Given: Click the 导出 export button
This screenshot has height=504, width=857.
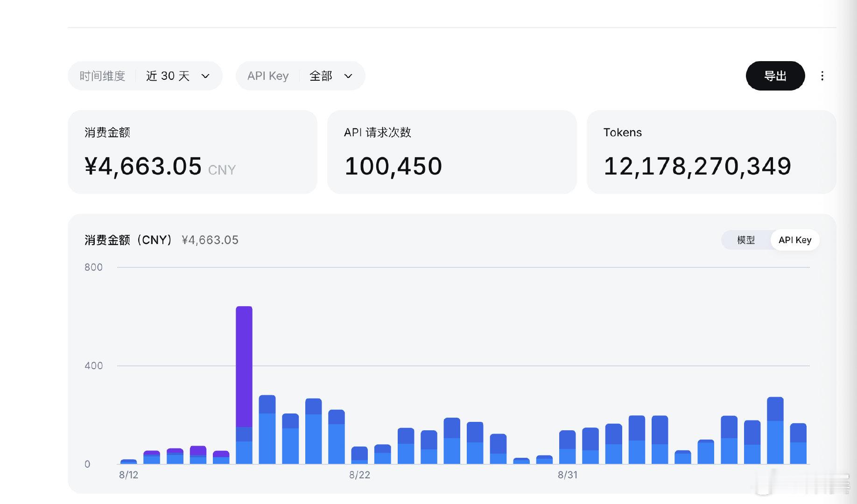Looking at the screenshot, I should click(775, 76).
